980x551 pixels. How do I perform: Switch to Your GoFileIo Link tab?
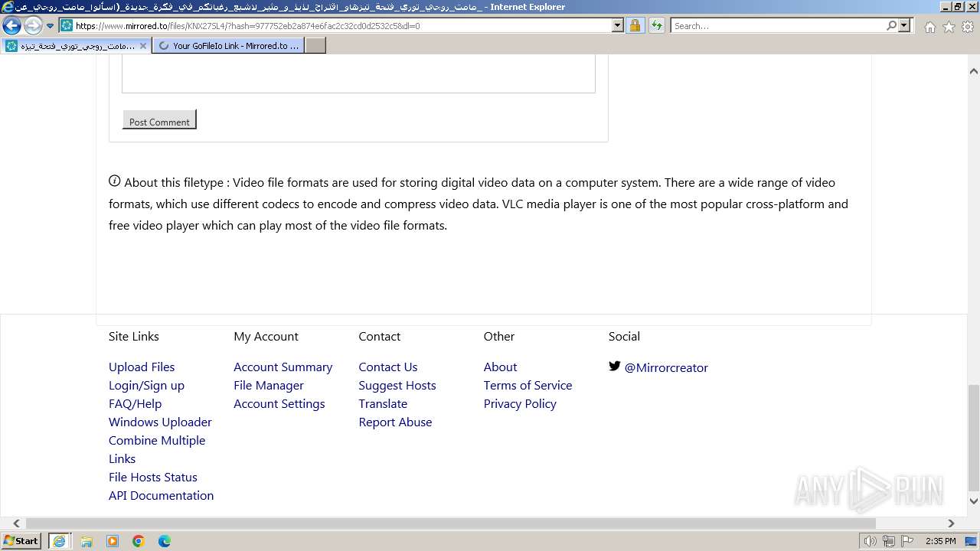228,46
